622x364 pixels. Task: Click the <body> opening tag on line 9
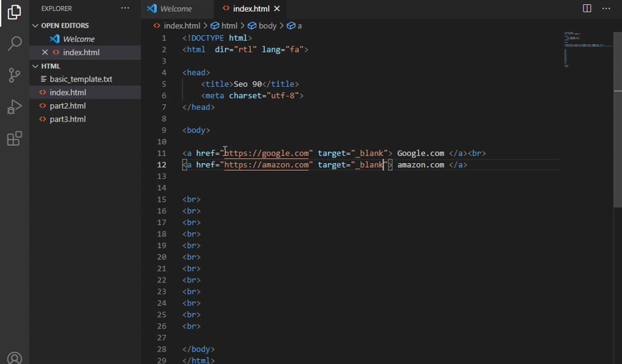(196, 130)
